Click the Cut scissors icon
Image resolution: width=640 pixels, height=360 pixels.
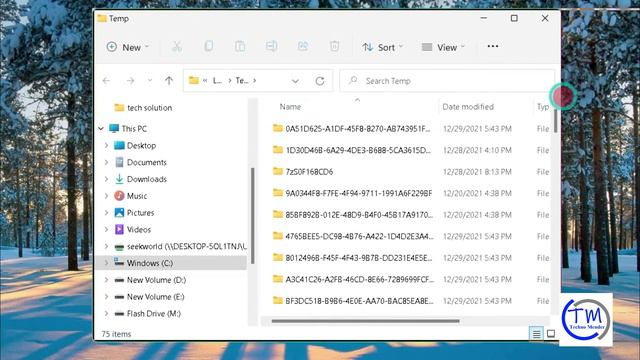point(177,47)
